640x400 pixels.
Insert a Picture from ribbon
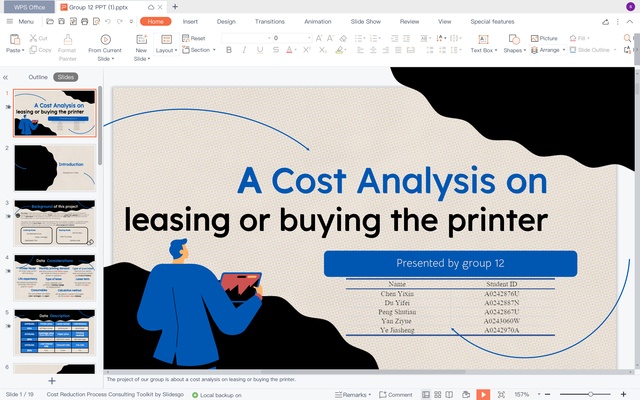[x=544, y=38]
